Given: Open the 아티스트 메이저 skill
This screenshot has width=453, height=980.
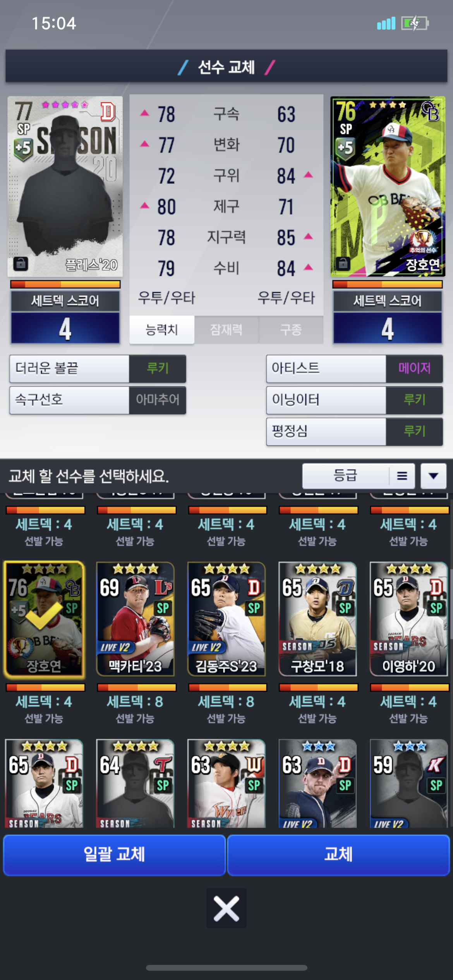Looking at the screenshot, I should (x=354, y=368).
